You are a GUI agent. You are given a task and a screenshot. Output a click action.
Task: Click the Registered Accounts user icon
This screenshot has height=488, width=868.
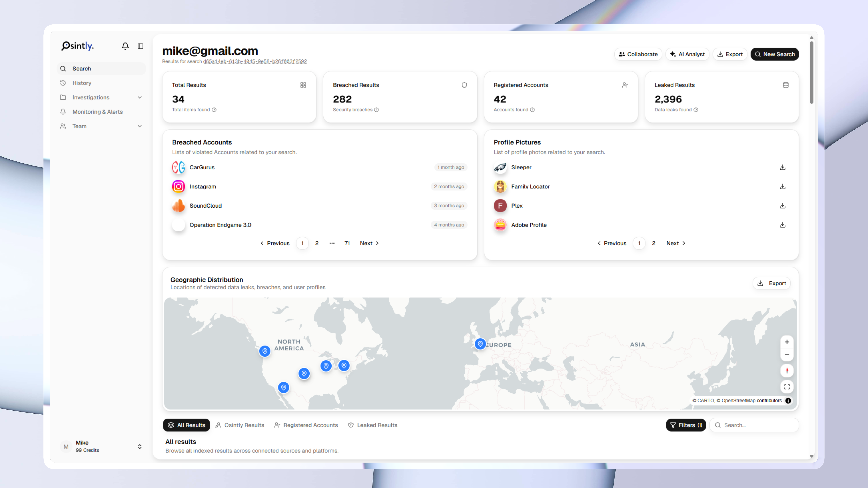coord(625,85)
